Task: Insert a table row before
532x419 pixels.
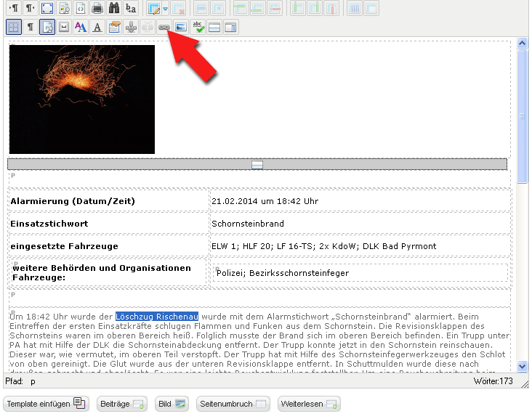Action: tap(241, 9)
